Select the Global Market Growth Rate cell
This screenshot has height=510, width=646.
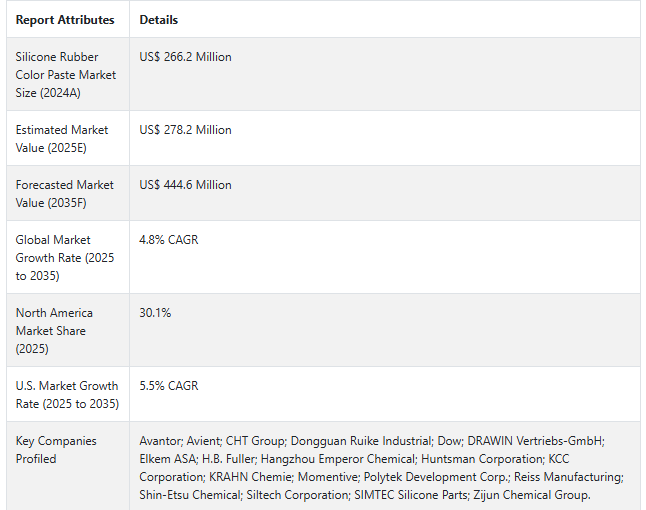pos(65,258)
